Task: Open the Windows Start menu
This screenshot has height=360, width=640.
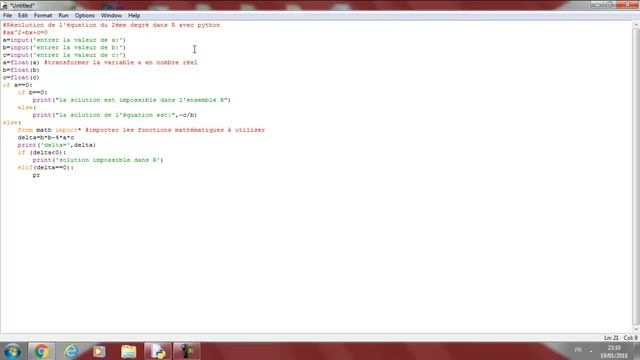Action: tap(12, 351)
